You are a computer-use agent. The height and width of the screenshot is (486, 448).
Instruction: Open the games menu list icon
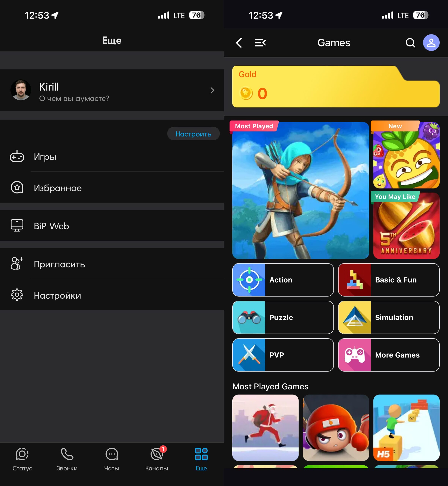260,43
